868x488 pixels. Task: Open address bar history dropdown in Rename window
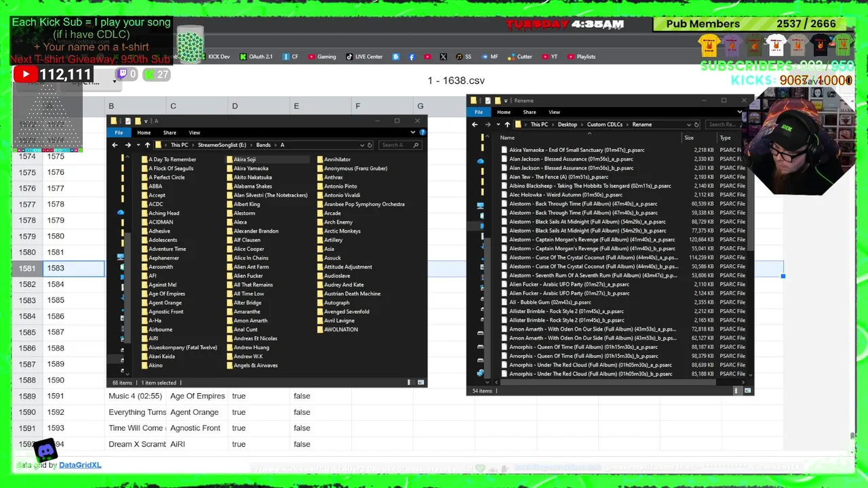pyautogui.click(x=689, y=125)
